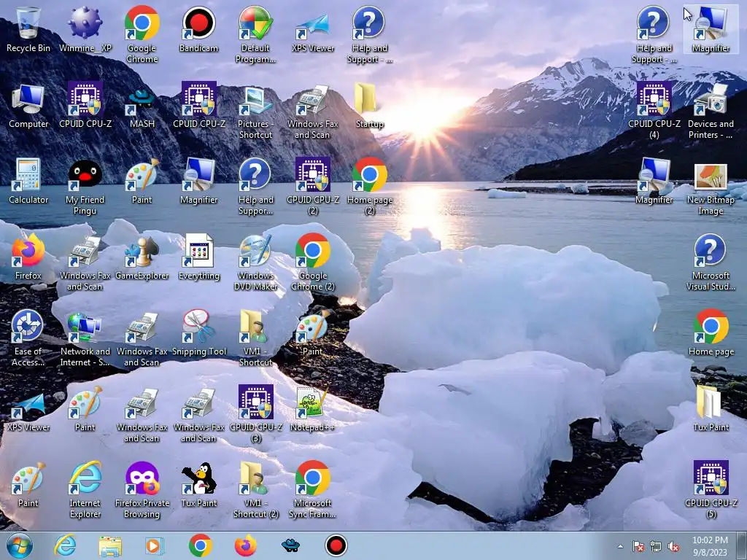Viewport: 747px width, 560px height.
Task: Open the Internet Explorer desktop shortcut
Action: pos(85,489)
